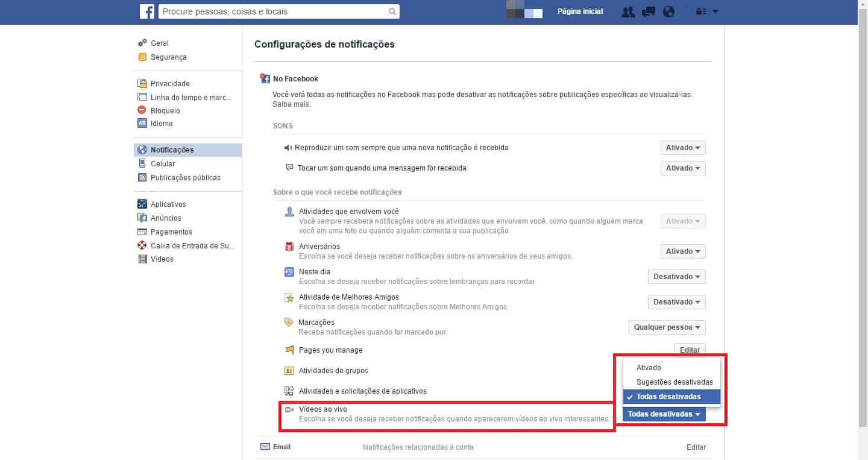Click Atividades e solicitações de aplicativos row
The image size is (868, 460).
pyautogui.click(x=363, y=391)
